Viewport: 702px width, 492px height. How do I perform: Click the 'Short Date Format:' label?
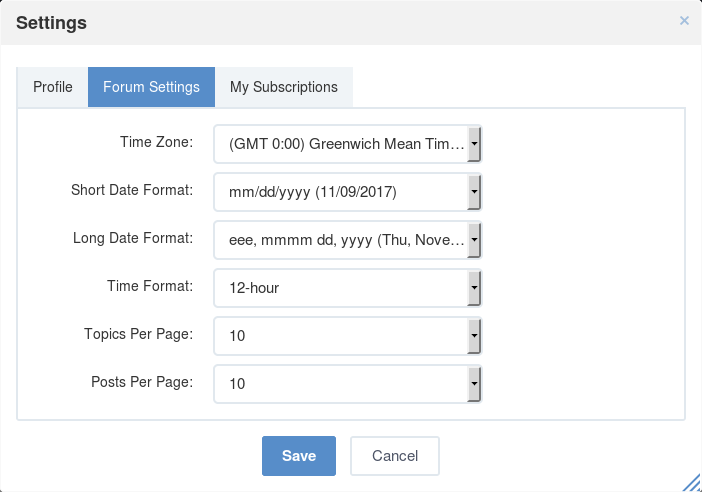pyautogui.click(x=132, y=190)
